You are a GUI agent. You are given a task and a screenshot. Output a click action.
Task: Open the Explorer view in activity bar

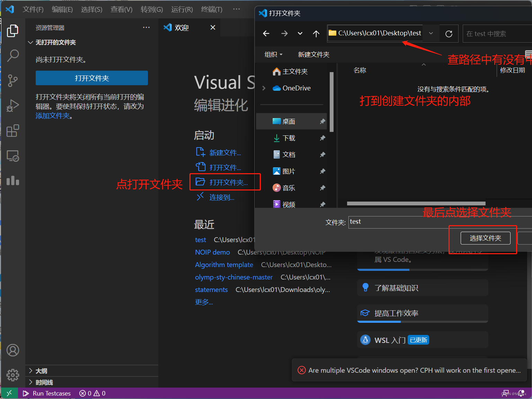click(x=13, y=31)
